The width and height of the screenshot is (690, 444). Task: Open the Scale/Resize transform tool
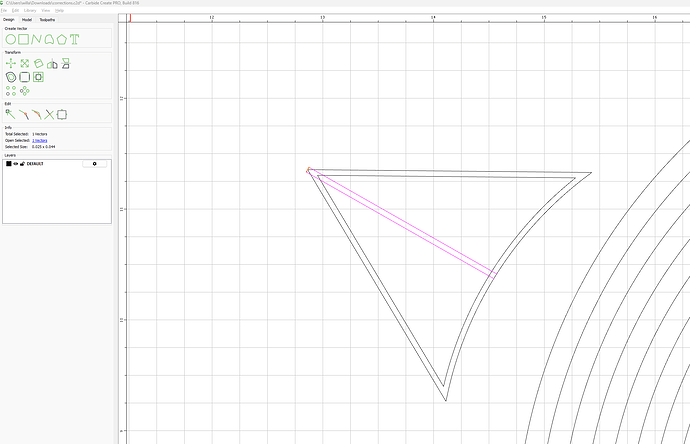point(24,63)
